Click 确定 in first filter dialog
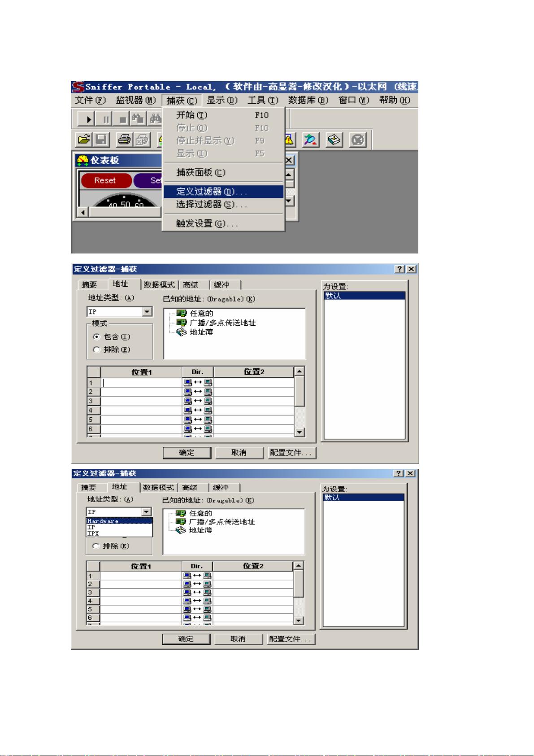 [x=187, y=453]
